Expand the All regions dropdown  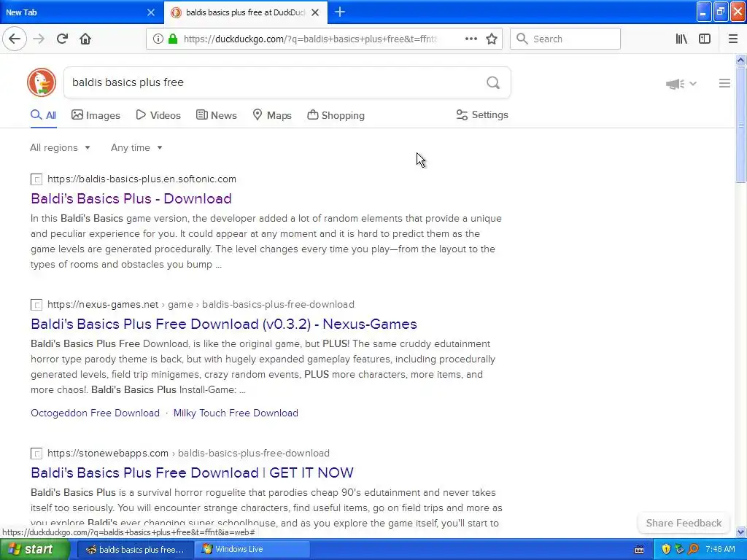60,147
